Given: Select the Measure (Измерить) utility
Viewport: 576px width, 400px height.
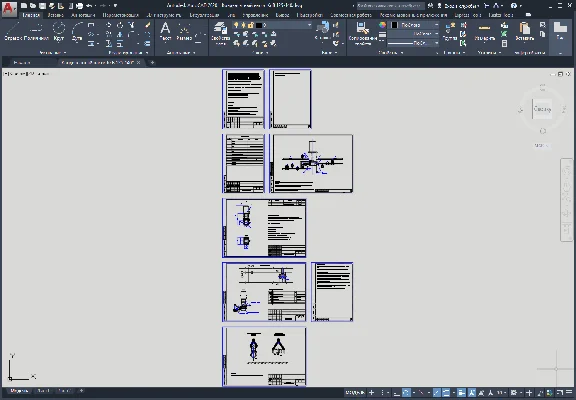Looking at the screenshot, I should click(485, 31).
